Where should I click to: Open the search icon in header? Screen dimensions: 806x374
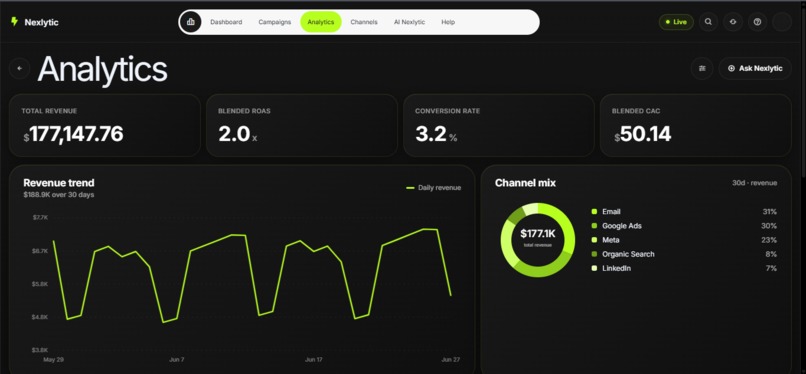[x=708, y=22]
